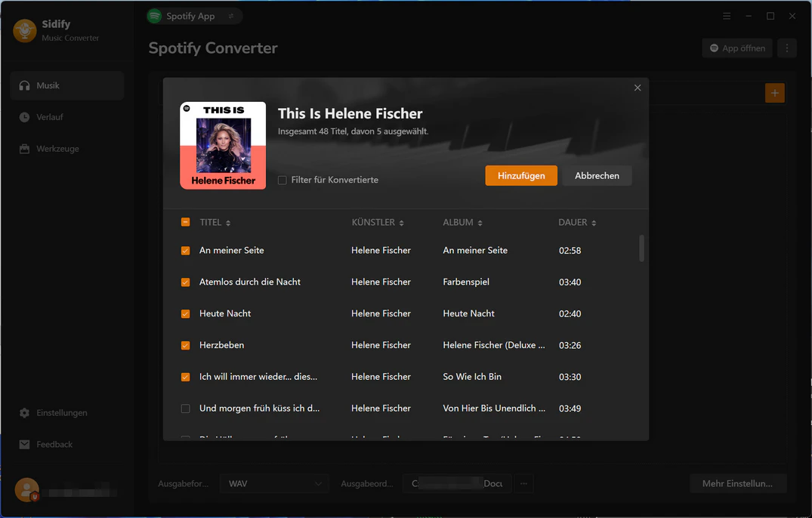Uncheck the An meiner Seite track
Screen dimensions: 812x518
pyautogui.click(x=185, y=251)
